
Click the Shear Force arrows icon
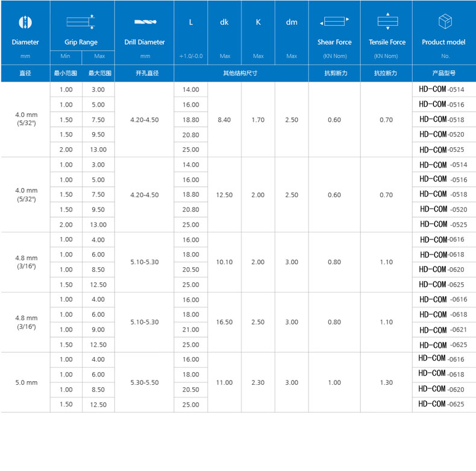point(334,22)
